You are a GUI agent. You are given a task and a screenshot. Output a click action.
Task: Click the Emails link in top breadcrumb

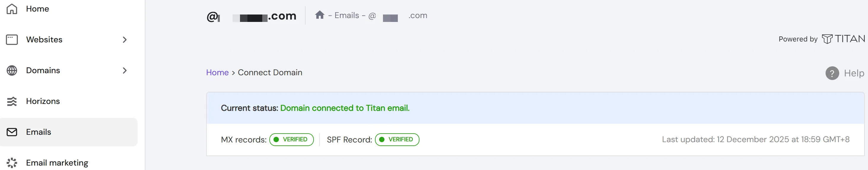(346, 15)
